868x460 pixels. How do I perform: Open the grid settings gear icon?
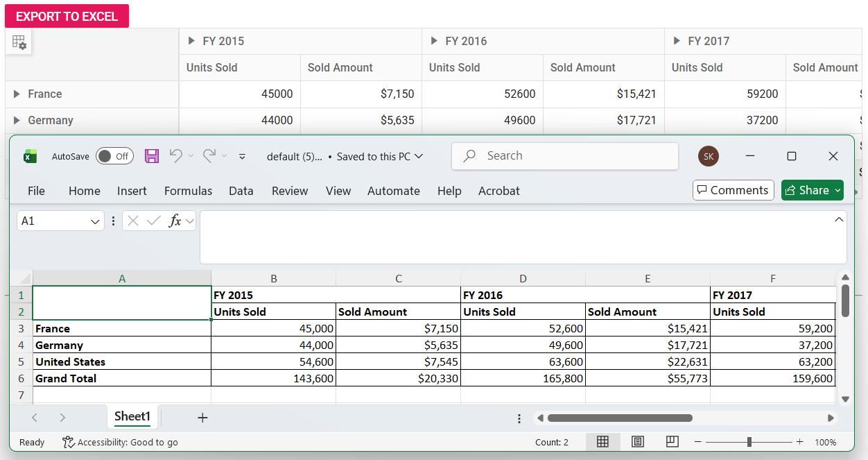click(19, 42)
